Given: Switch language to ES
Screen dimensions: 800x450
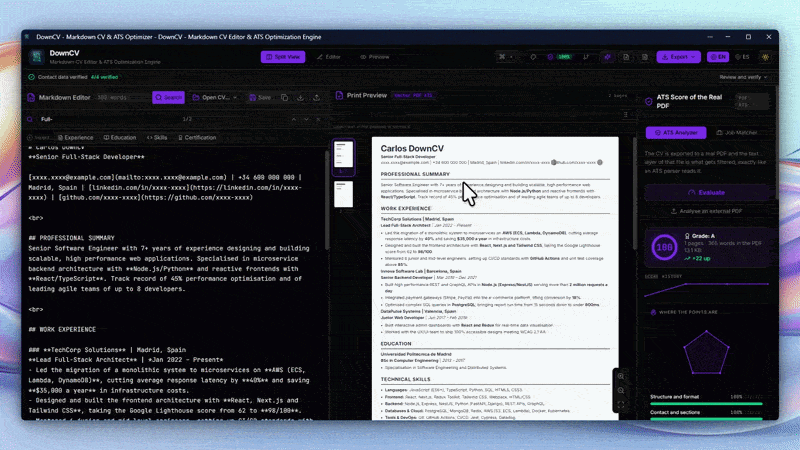Looking at the screenshot, I should click(x=742, y=57).
